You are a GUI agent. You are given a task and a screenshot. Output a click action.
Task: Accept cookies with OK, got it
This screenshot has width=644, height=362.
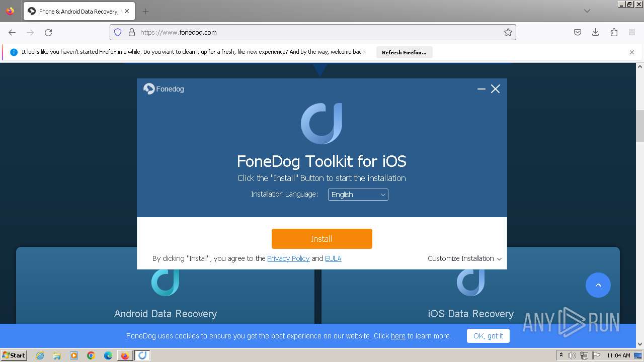coord(488,336)
